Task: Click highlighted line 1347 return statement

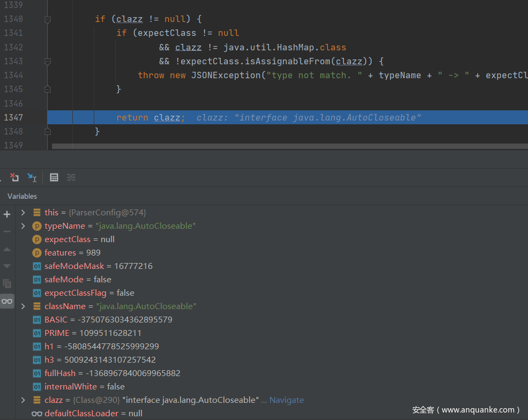Action: (150, 117)
